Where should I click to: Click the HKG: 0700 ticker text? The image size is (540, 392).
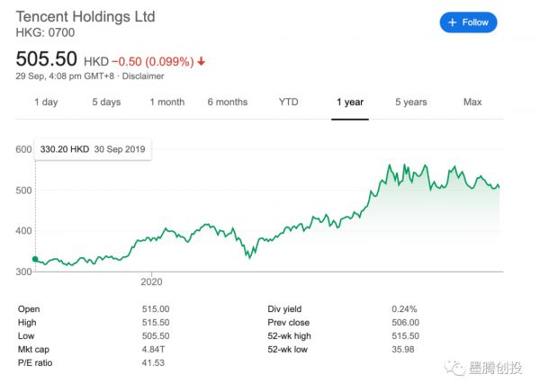pyautogui.click(x=46, y=33)
